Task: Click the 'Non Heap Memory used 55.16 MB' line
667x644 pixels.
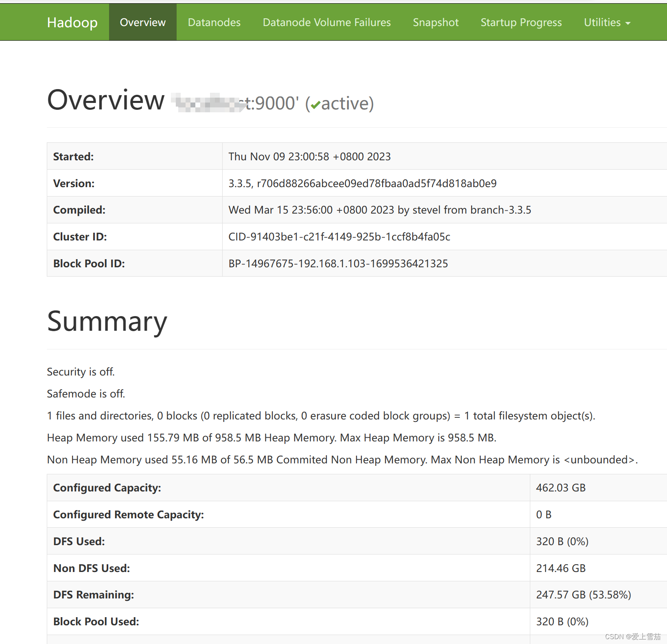Action: point(342,460)
